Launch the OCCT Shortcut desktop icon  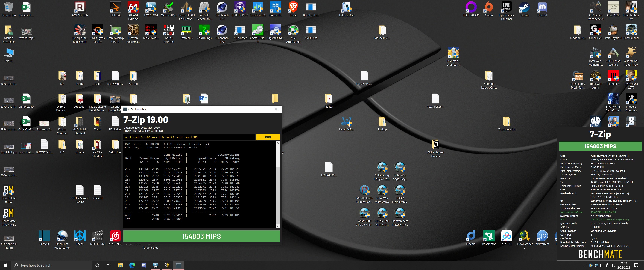tap(98, 148)
